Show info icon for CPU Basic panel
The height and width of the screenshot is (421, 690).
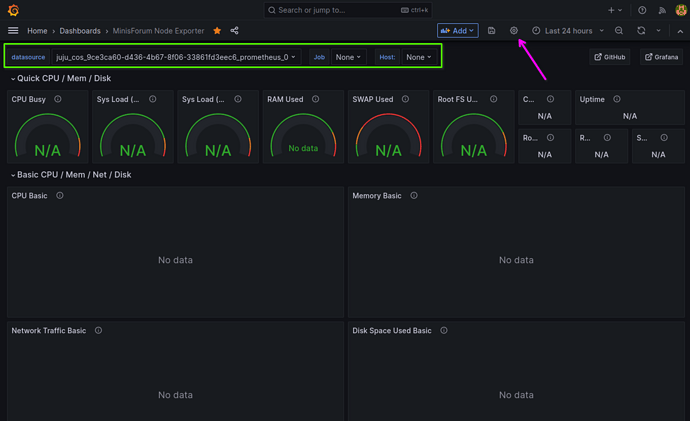[60, 195]
